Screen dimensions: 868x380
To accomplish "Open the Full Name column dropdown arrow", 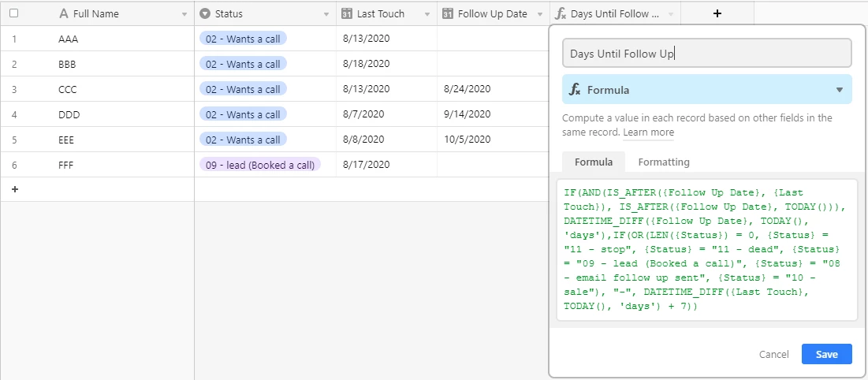I will (x=184, y=14).
